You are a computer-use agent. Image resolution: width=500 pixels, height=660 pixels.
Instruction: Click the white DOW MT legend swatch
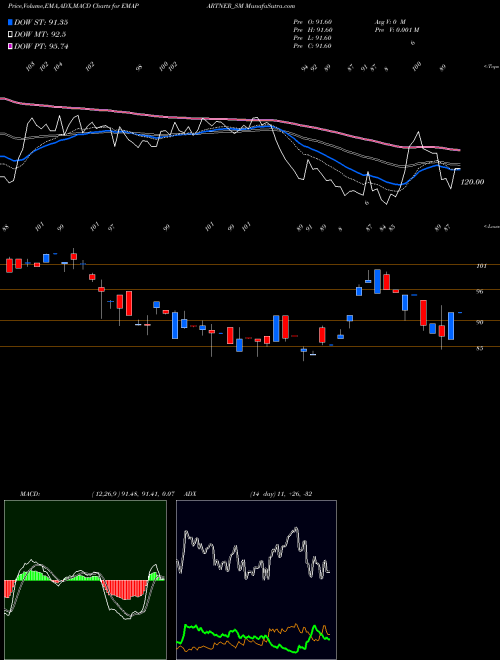(x=10, y=35)
